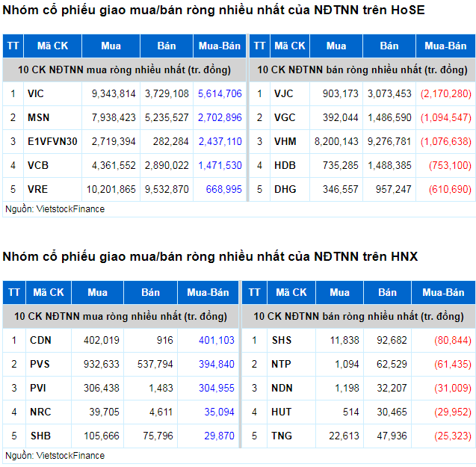Screen dimensions: 476x467
Task: Click VHM buy value 8,200,143
Action: coord(336,141)
